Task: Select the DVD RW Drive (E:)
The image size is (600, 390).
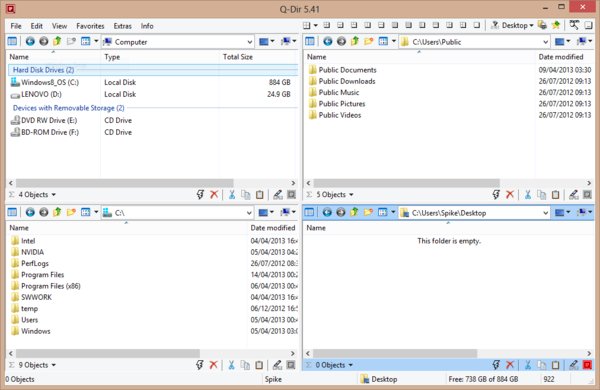Action: (x=44, y=120)
